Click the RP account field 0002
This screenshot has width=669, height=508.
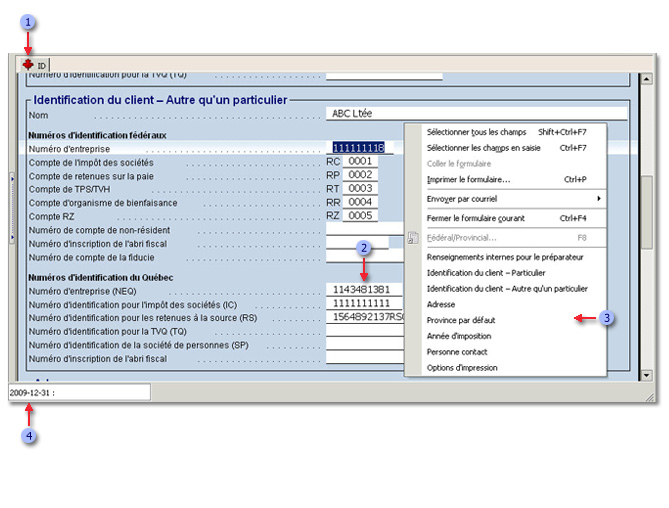360,175
